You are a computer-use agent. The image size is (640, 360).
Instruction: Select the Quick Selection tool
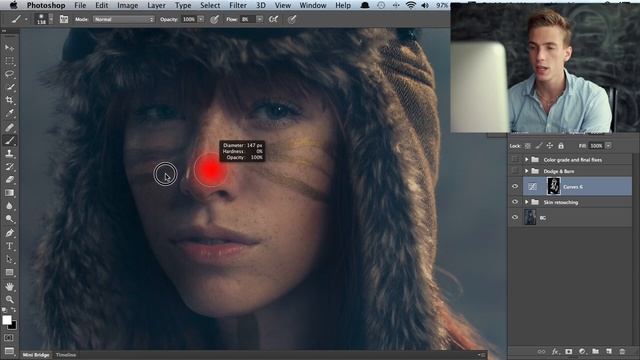(9, 87)
